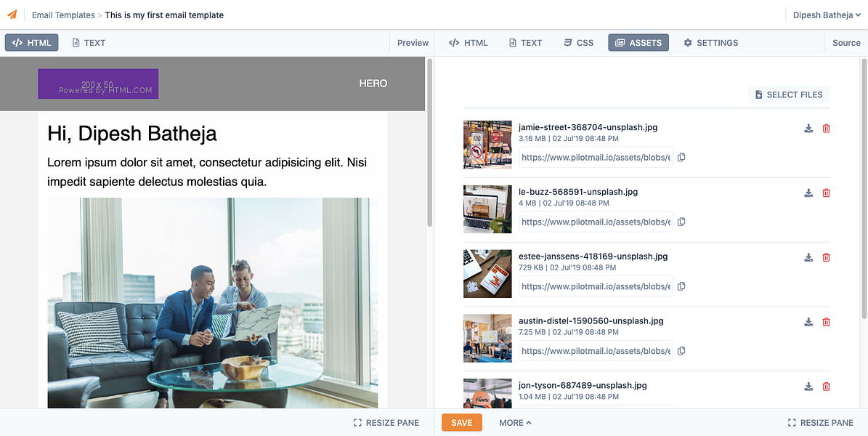Delete estee-janssens-418169-unsplash.jpg asset
The image size is (868, 436).
(827, 258)
